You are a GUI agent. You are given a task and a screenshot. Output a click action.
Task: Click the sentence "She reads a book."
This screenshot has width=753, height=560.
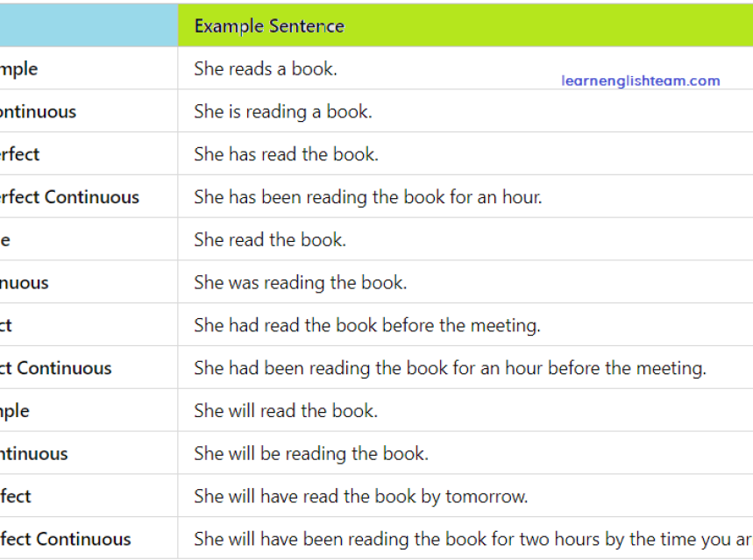[266, 69]
